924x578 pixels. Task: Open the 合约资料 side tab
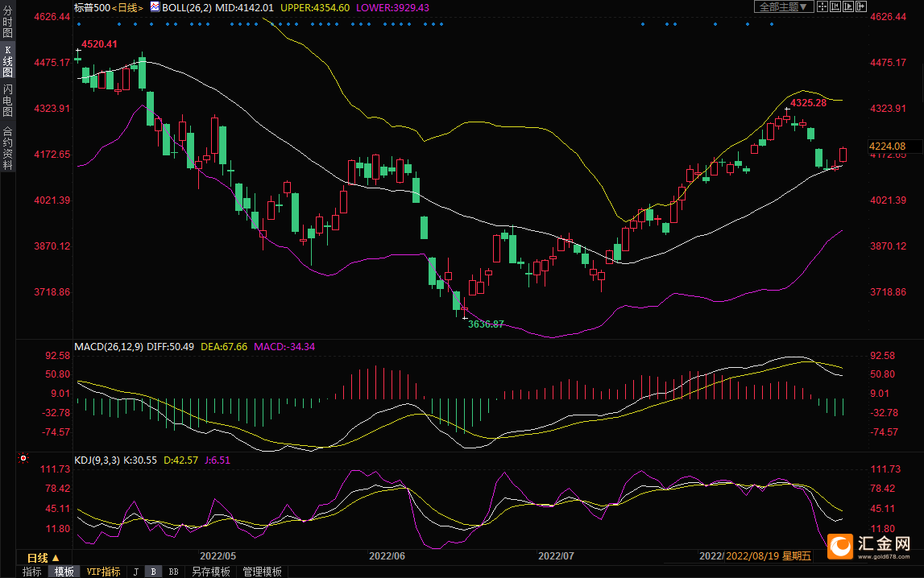point(7,148)
